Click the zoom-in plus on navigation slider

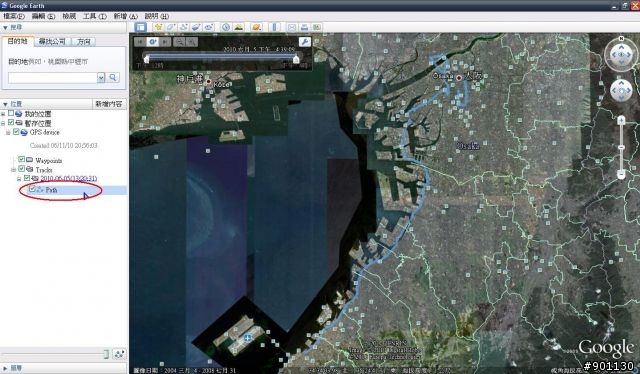pos(621,120)
